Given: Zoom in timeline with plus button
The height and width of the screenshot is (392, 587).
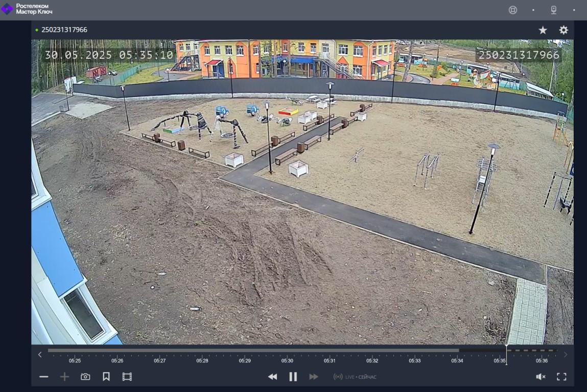Looking at the screenshot, I should (x=64, y=377).
